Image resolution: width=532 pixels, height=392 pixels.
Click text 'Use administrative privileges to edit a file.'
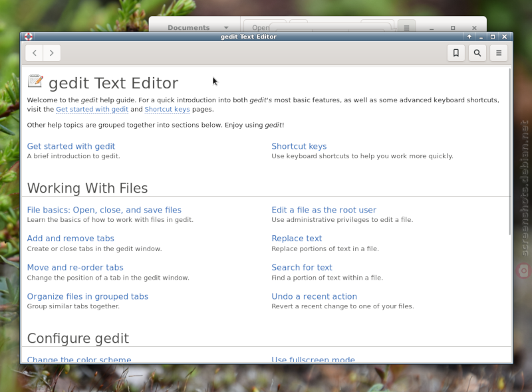(342, 220)
